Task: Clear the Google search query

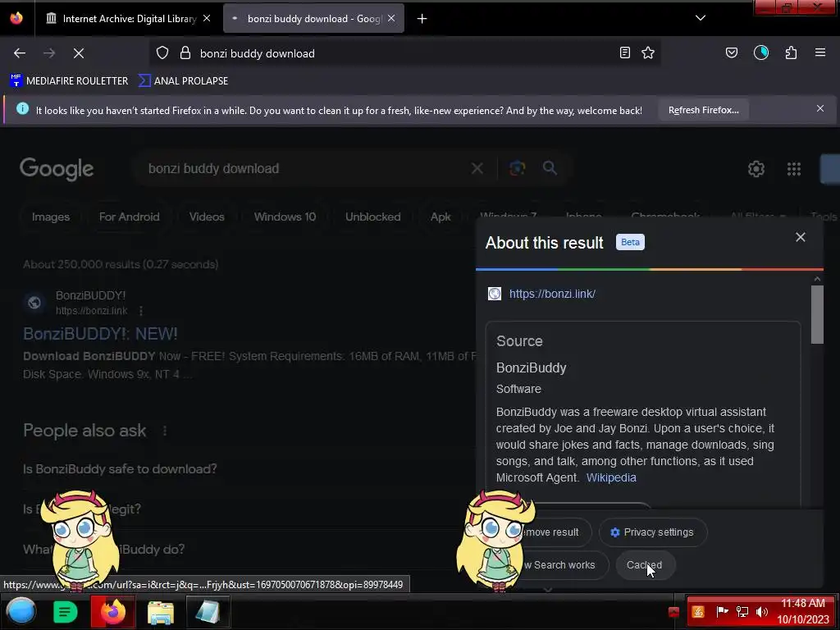Action: pyautogui.click(x=477, y=169)
